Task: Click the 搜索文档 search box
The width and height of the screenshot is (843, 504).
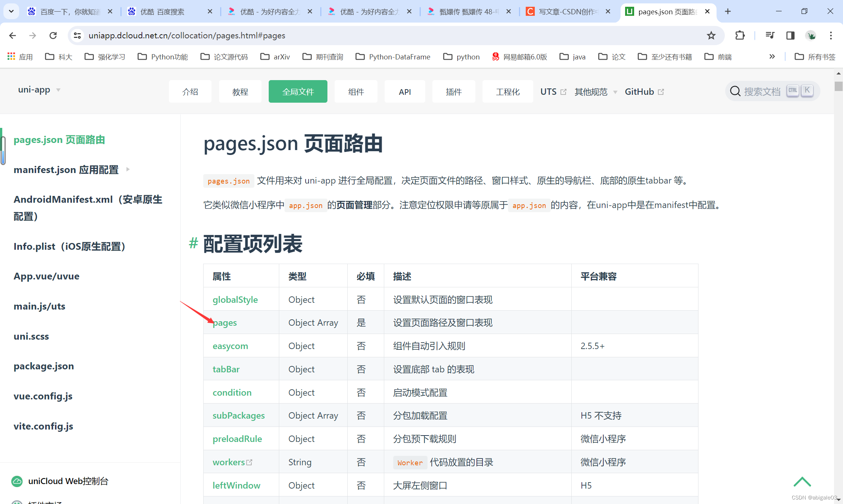Action: click(x=772, y=91)
